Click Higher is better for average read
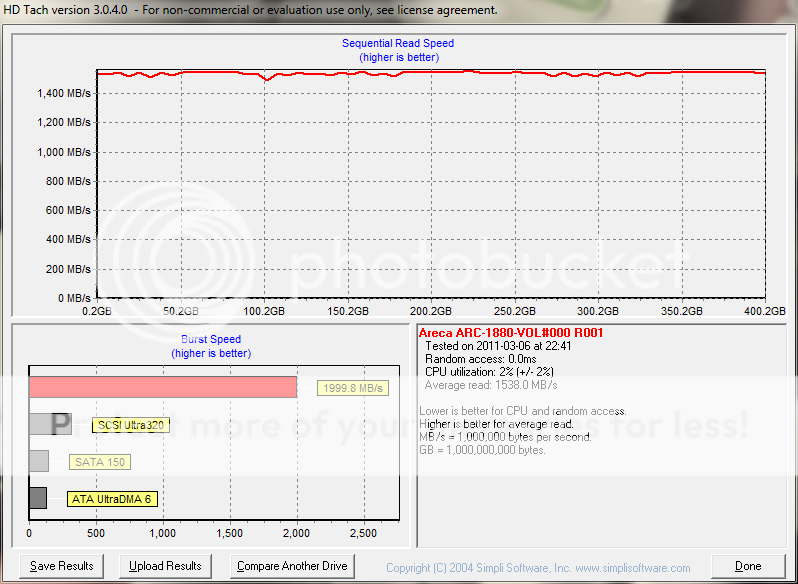This screenshot has height=584, width=798. tap(496, 424)
